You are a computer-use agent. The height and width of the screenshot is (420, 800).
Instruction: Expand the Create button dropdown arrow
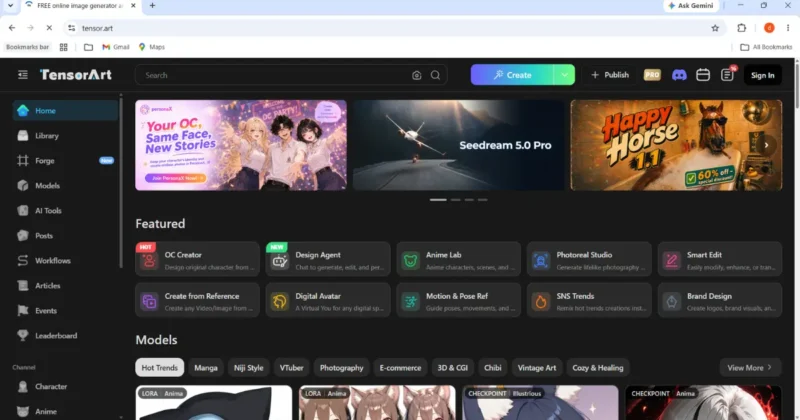(x=564, y=75)
